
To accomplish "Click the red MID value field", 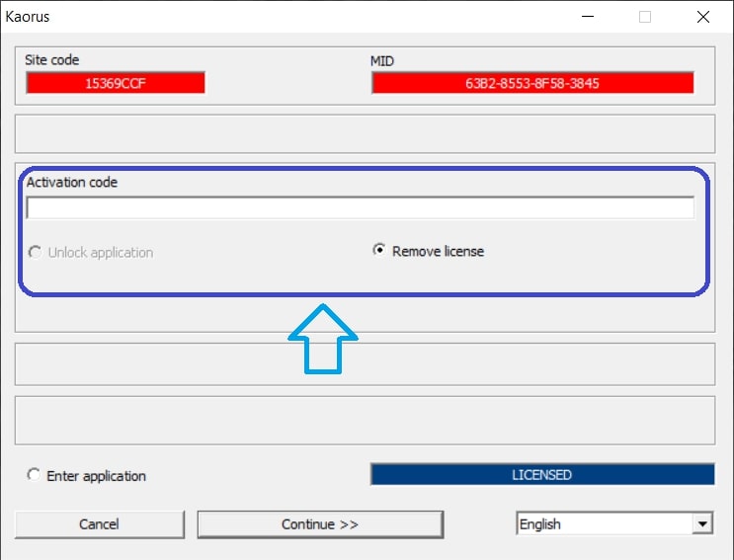I will 532,83.
